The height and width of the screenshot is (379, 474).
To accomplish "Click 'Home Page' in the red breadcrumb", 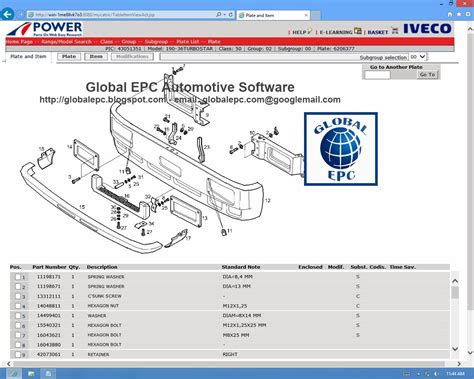I will [19, 42].
